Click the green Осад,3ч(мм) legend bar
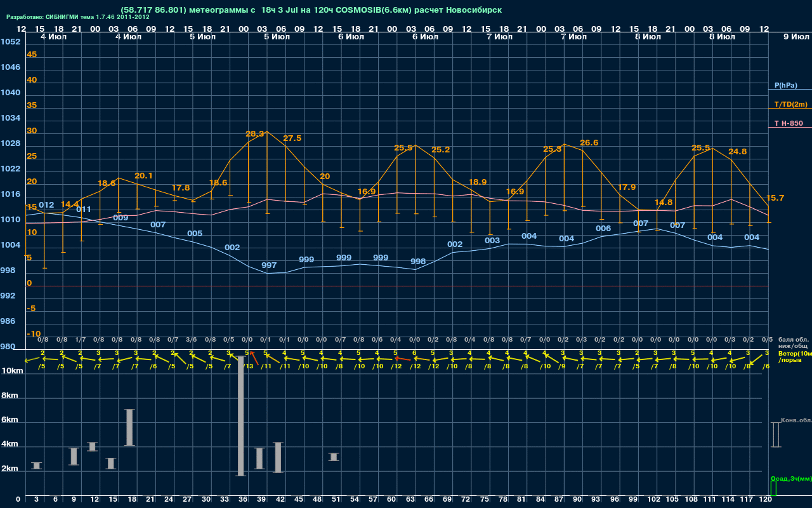 tap(773, 489)
